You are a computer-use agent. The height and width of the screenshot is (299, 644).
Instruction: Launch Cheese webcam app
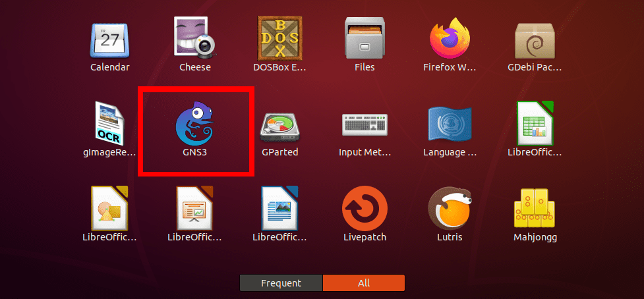click(x=195, y=37)
